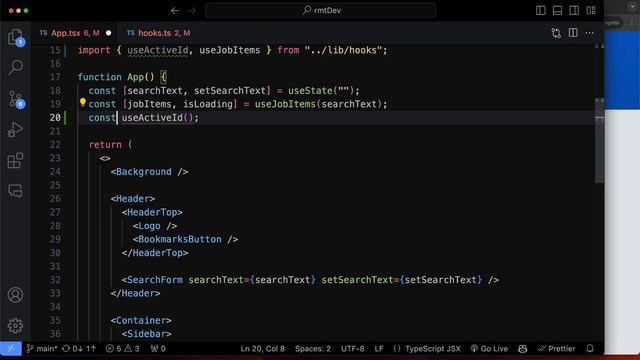Click useJobItems call on line 19
Screen dimensions: 640x360
[285, 104]
